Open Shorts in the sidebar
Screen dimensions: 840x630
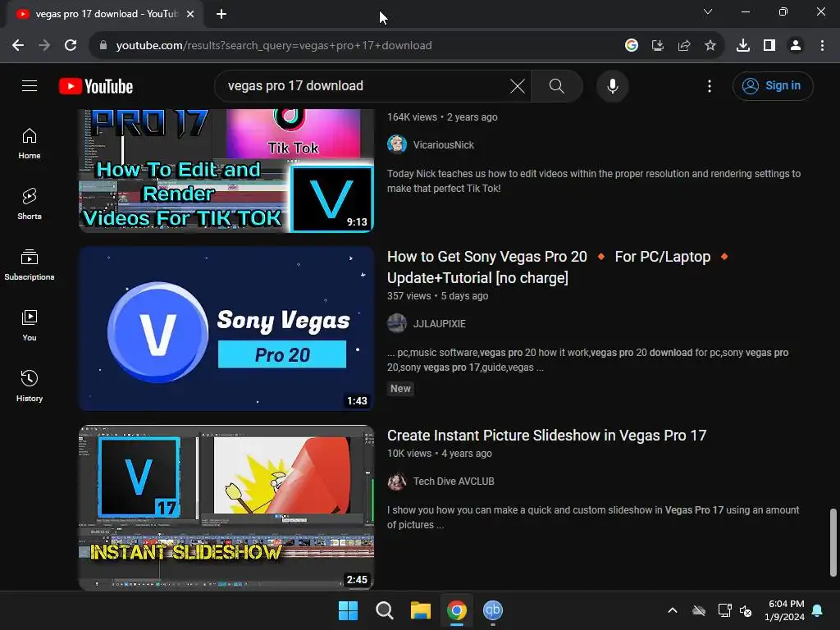[x=30, y=204]
